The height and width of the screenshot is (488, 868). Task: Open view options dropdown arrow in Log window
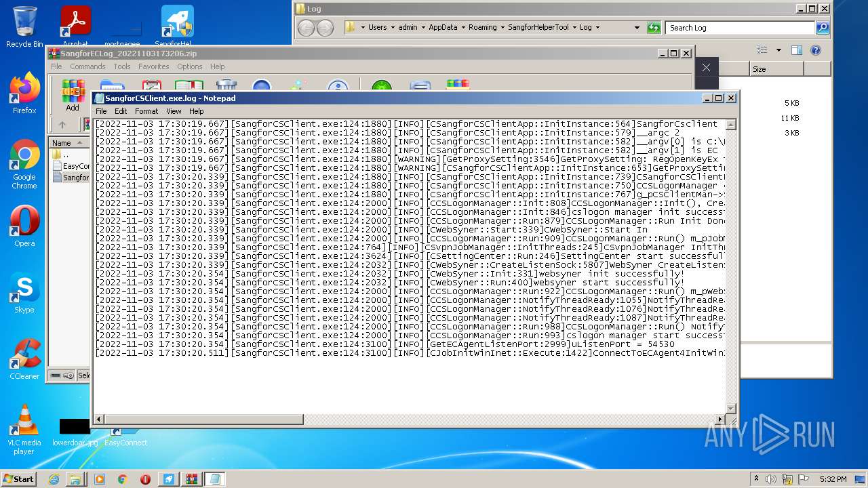[x=778, y=50]
